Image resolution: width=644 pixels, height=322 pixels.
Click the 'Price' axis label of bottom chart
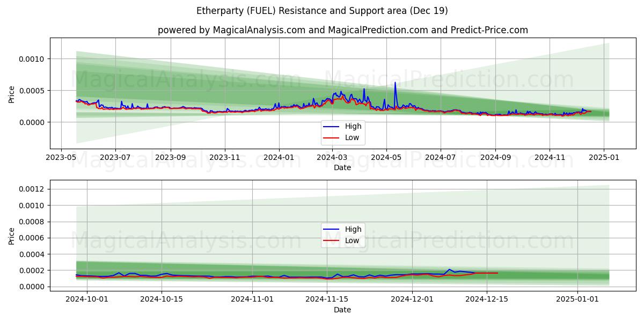[x=12, y=236]
